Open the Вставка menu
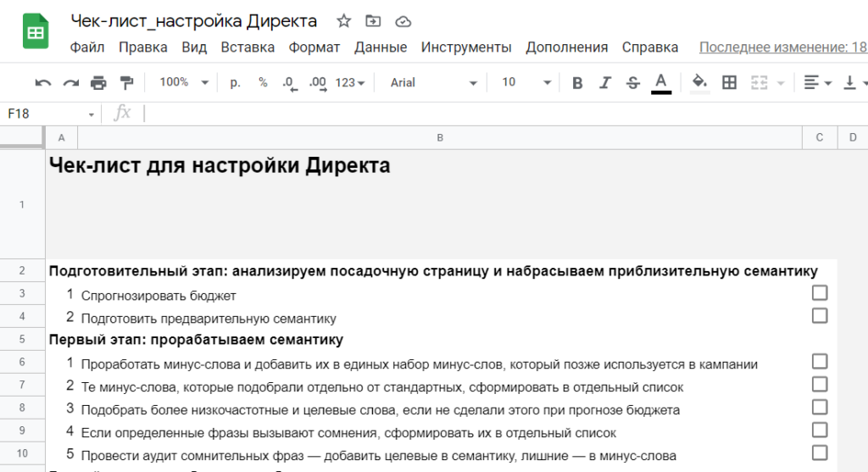868x472 pixels. [x=248, y=47]
